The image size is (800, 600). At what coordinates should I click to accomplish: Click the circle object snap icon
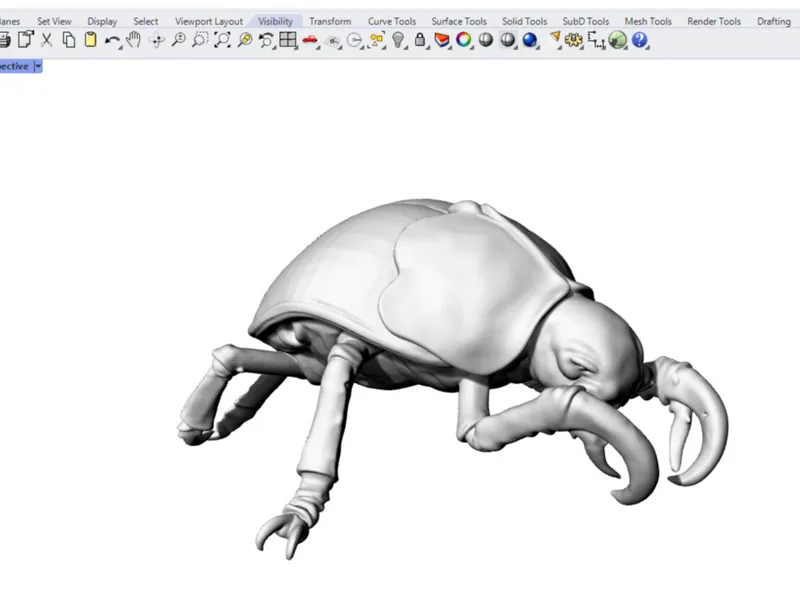point(355,40)
